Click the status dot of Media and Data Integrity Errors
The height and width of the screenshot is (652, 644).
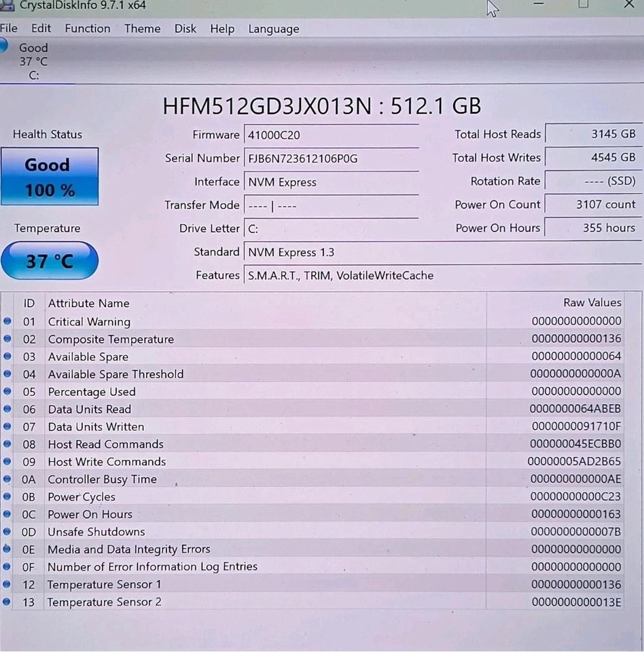[x=7, y=549]
